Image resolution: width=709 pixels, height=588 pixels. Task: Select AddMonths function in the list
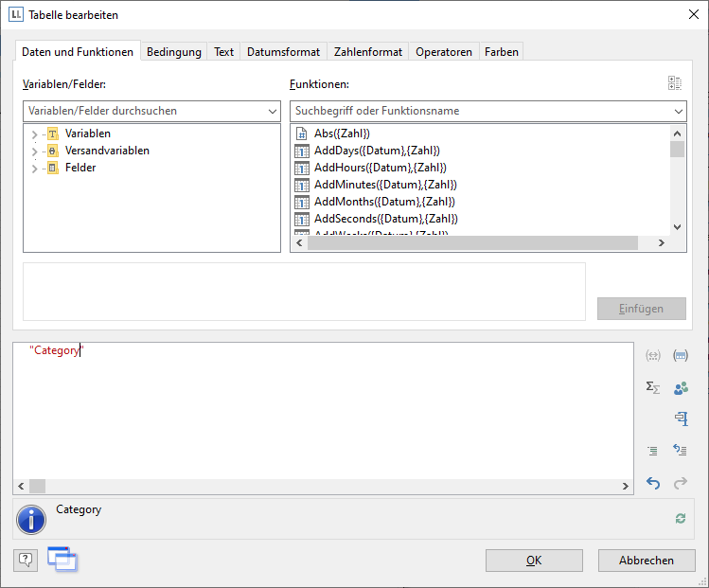[x=384, y=202]
